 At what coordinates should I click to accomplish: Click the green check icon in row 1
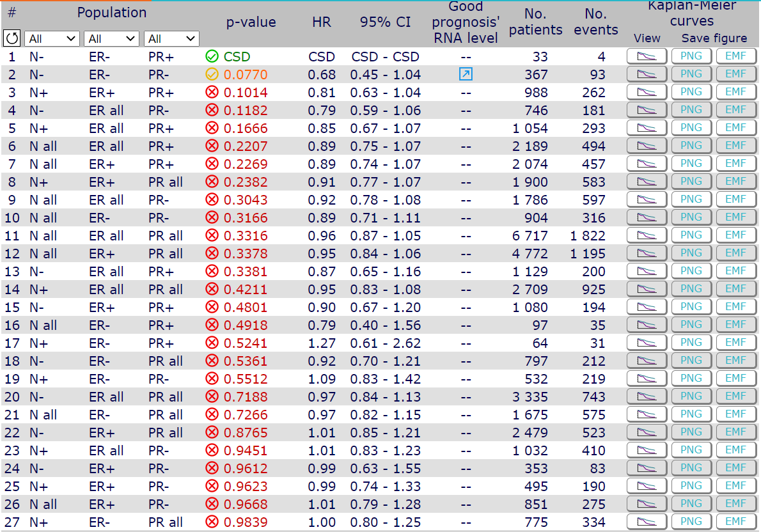212,56
